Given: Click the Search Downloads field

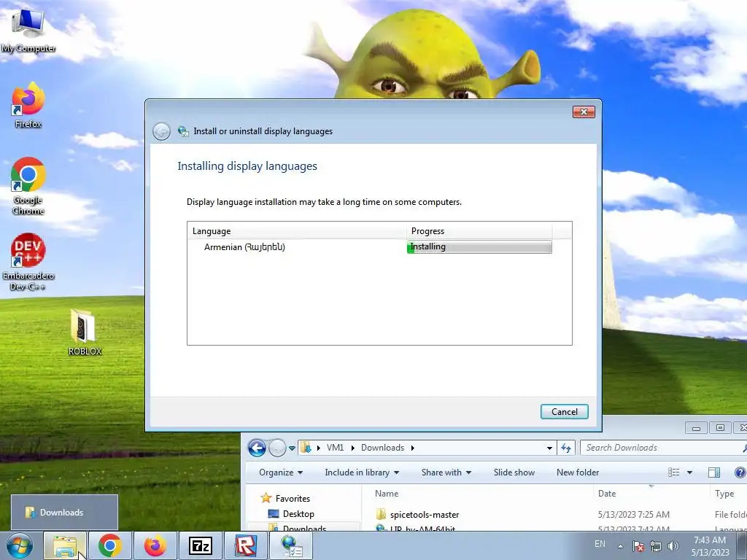Looking at the screenshot, I should click(x=663, y=448).
